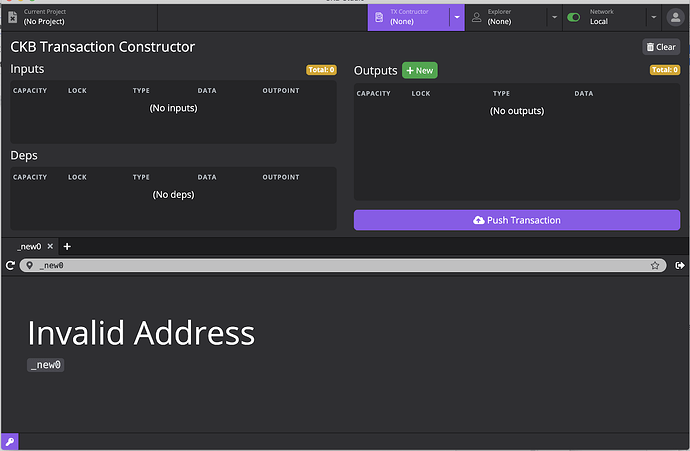Star the current address as favorite
Image resolution: width=690 pixels, height=451 pixels.
[x=655, y=265]
